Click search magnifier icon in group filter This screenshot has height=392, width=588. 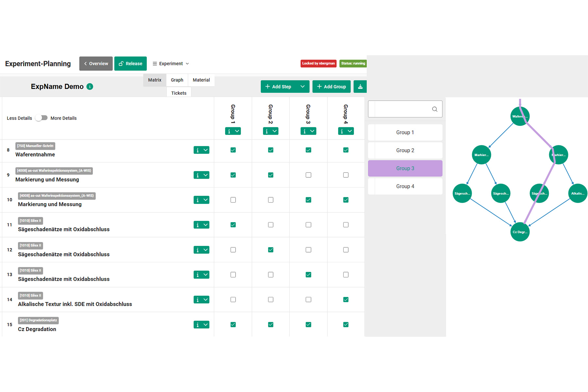(435, 109)
